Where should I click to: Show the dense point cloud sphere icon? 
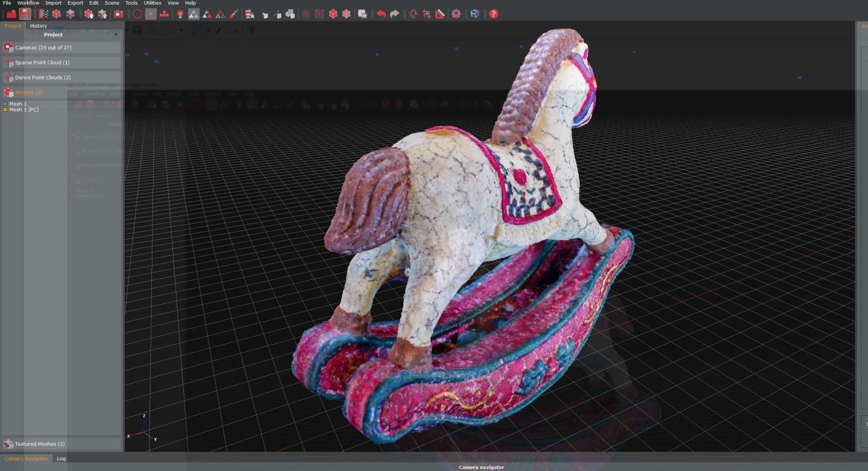(319, 14)
